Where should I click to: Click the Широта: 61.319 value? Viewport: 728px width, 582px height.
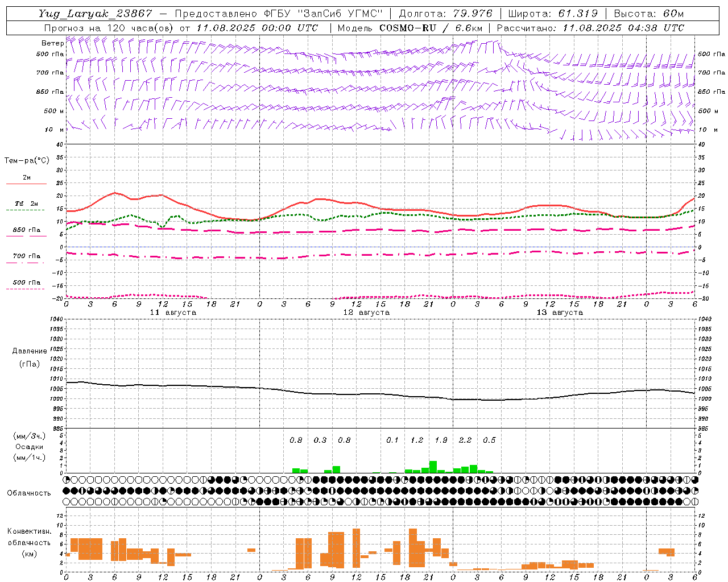(553, 14)
